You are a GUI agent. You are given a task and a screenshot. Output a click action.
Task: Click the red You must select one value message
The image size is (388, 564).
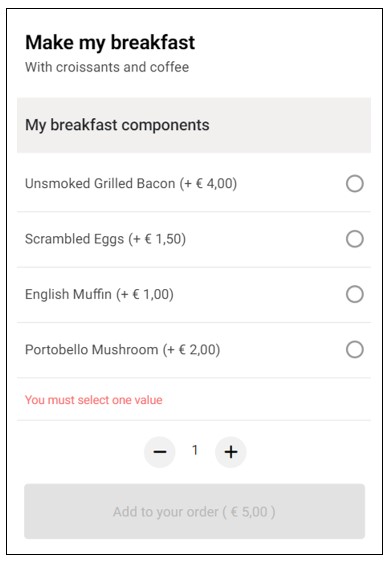coord(93,400)
